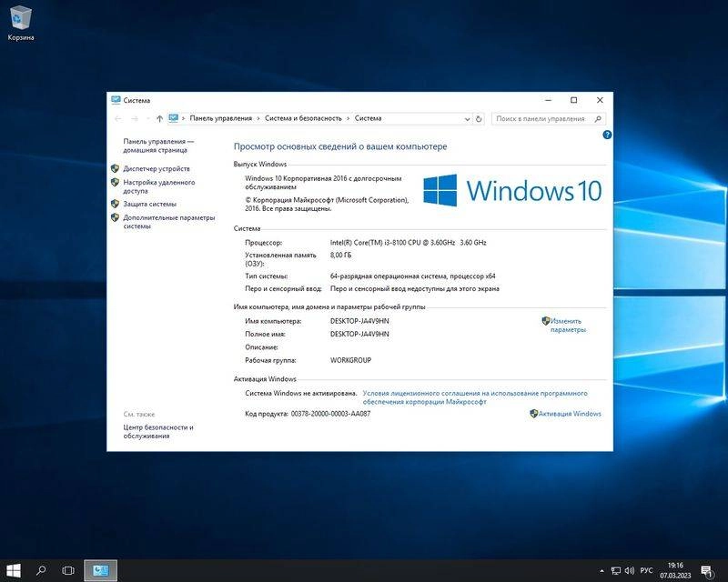Open the Action Center notification icon
The width and height of the screenshot is (728, 582).
tap(707, 571)
